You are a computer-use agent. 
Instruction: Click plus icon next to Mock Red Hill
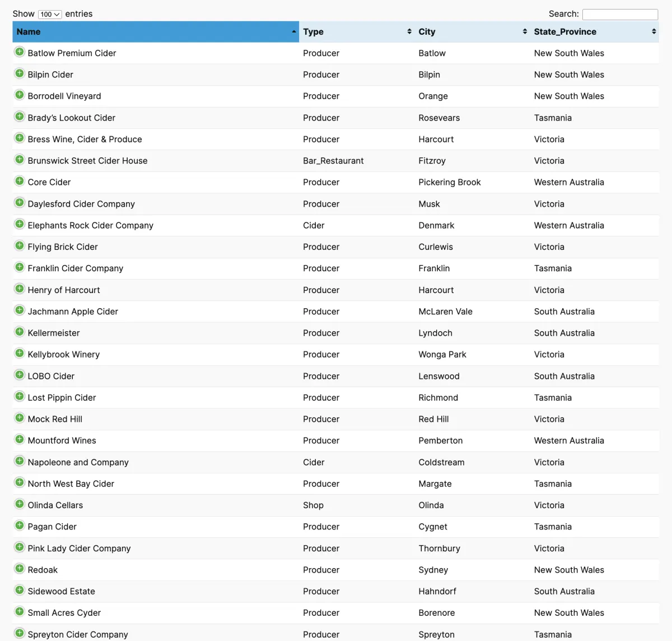click(x=20, y=418)
